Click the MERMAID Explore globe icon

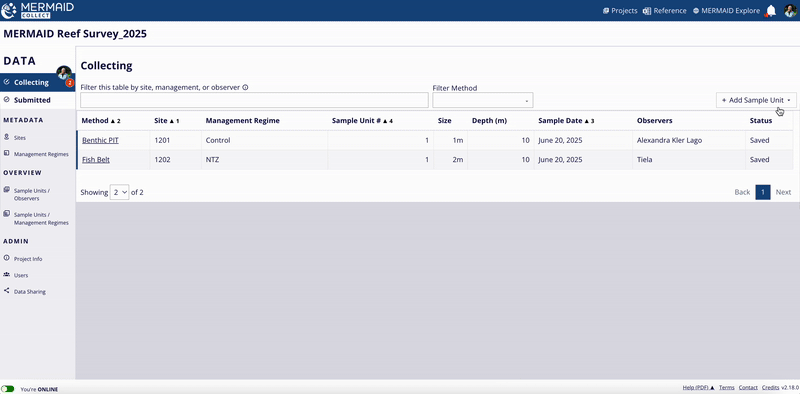click(696, 11)
